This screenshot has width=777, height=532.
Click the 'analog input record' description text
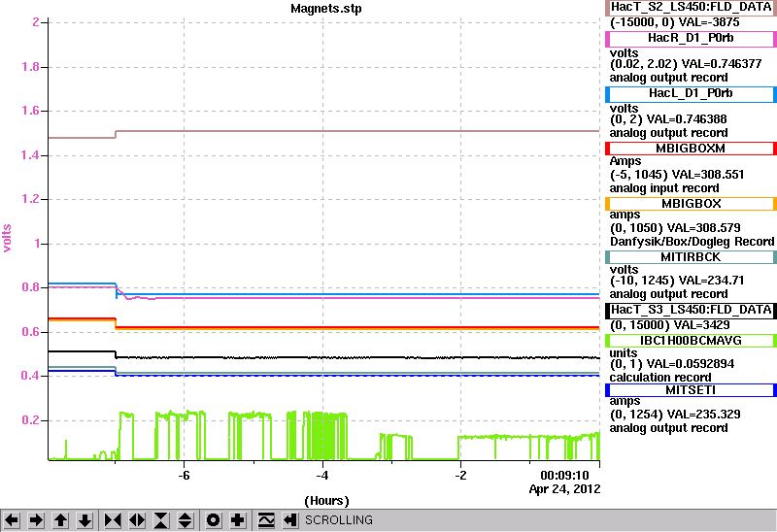664,188
